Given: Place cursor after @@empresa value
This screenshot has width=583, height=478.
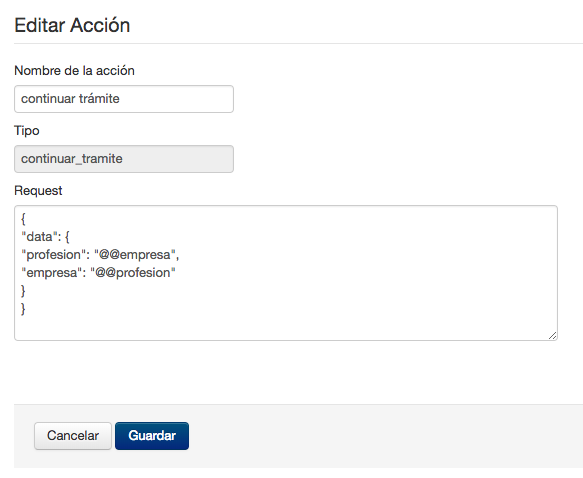Looking at the screenshot, I should [x=175, y=255].
